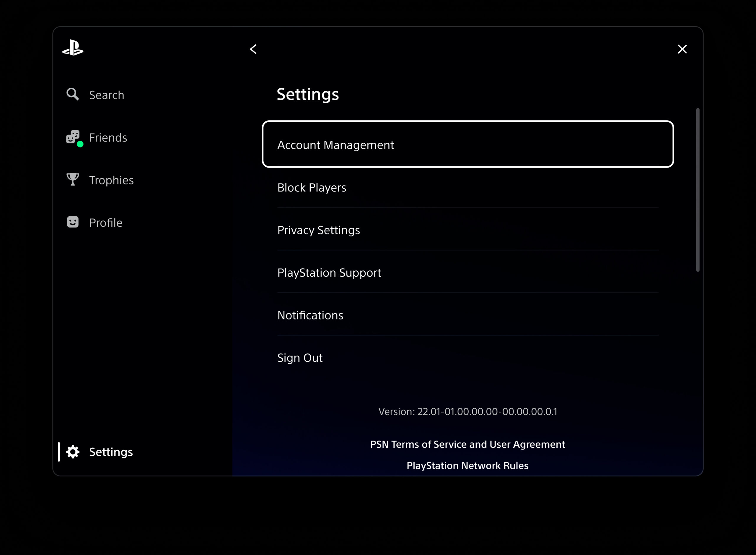Select the Search label in sidebar
Screen dimensions: 756x555
[107, 95]
